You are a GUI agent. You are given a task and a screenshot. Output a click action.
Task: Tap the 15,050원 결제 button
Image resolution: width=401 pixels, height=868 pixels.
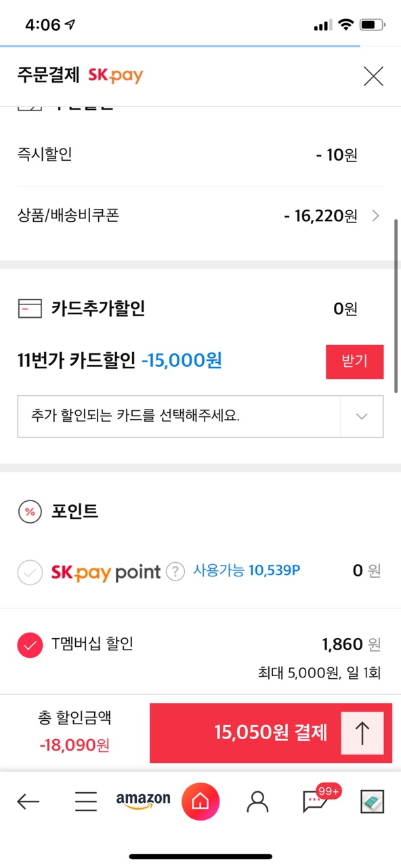[270, 733]
